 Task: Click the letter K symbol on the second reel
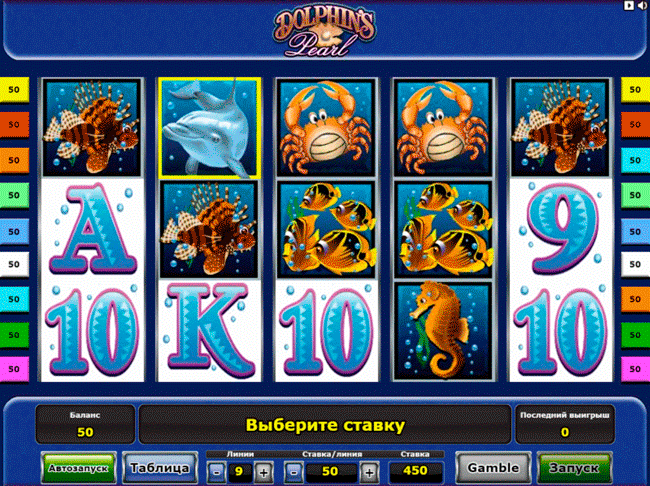(x=210, y=331)
